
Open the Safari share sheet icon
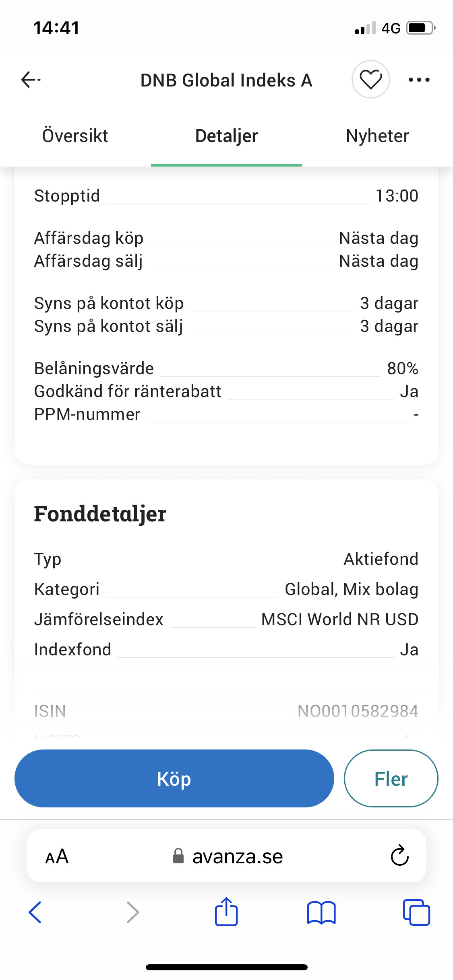tap(226, 912)
